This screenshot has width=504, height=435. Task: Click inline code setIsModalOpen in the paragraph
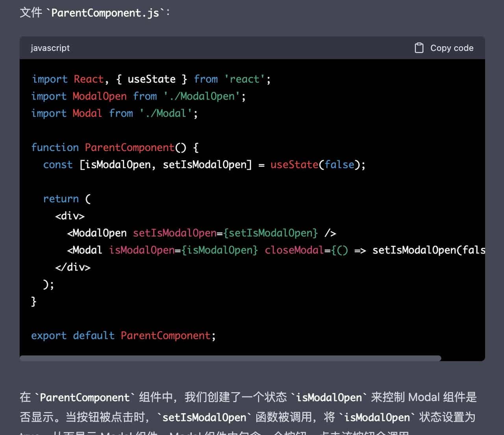[x=204, y=417]
